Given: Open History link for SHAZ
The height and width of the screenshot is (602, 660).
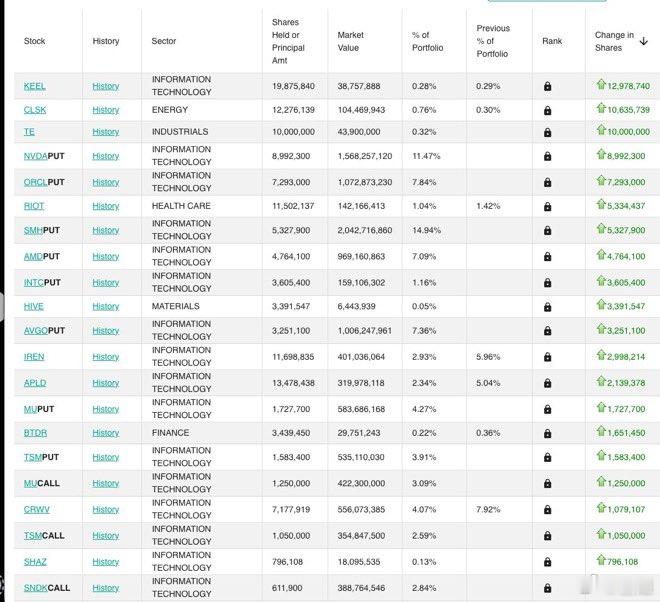Looking at the screenshot, I should (106, 562).
